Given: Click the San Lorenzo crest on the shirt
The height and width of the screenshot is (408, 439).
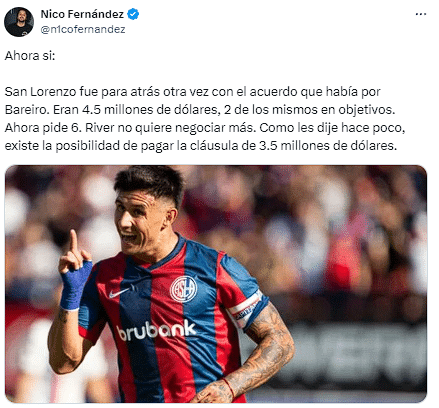Looking at the screenshot, I should [183, 289].
